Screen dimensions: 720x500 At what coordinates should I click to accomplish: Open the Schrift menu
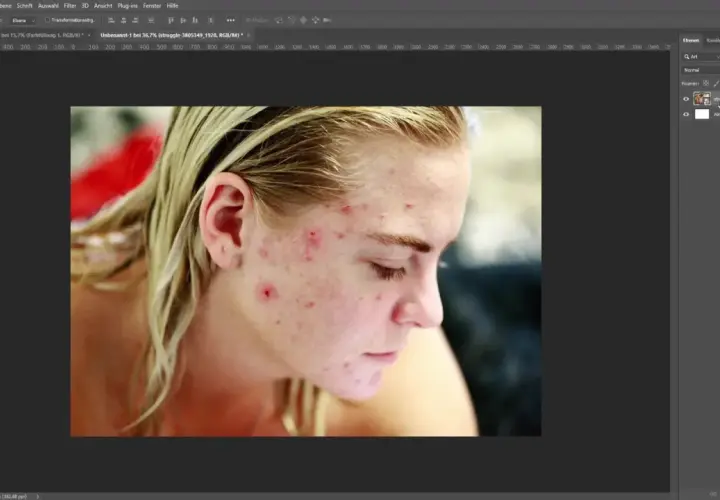coord(24,6)
